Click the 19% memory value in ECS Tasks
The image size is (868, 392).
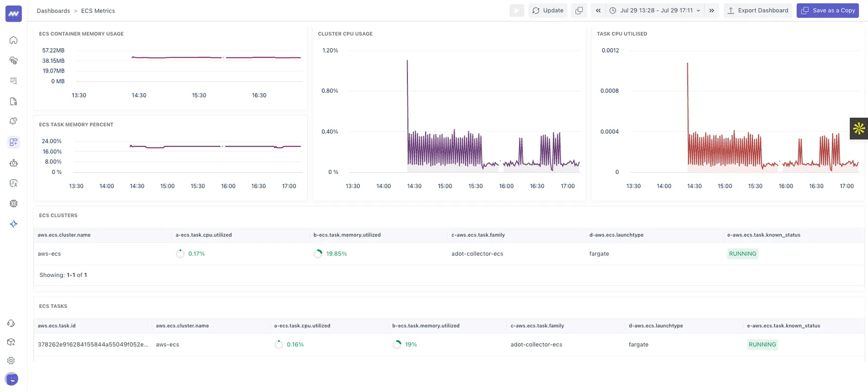pyautogui.click(x=411, y=344)
